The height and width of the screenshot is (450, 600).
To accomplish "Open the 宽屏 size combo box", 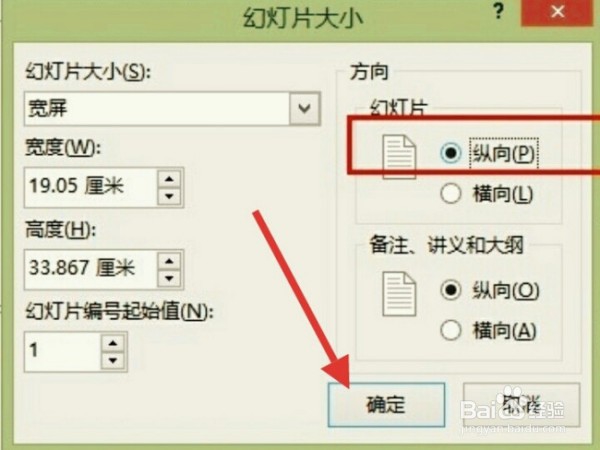I will [x=172, y=109].
